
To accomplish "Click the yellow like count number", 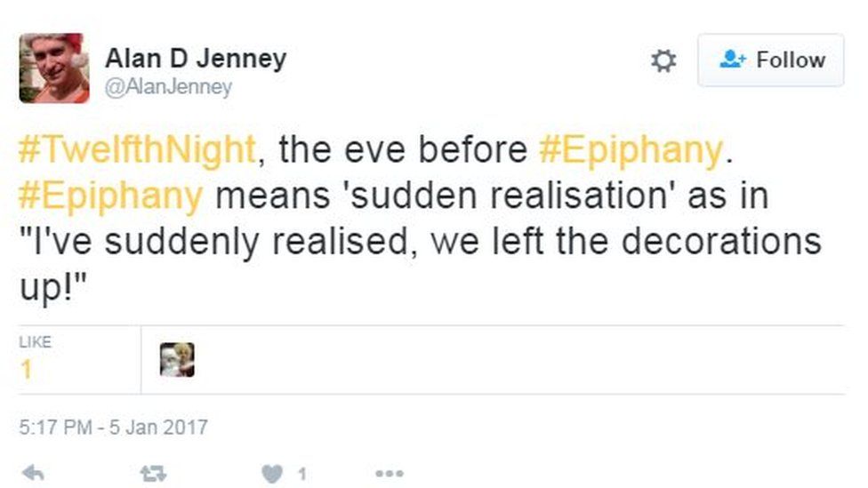I will point(27,369).
